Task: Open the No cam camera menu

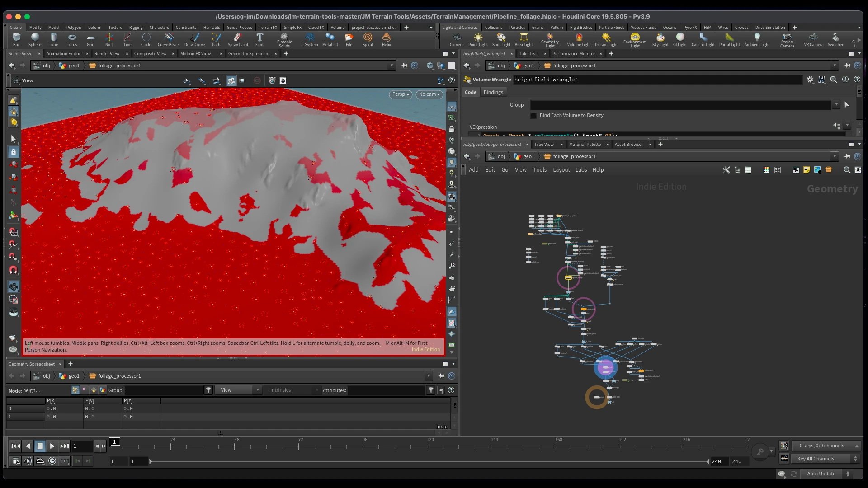Action: [x=429, y=94]
